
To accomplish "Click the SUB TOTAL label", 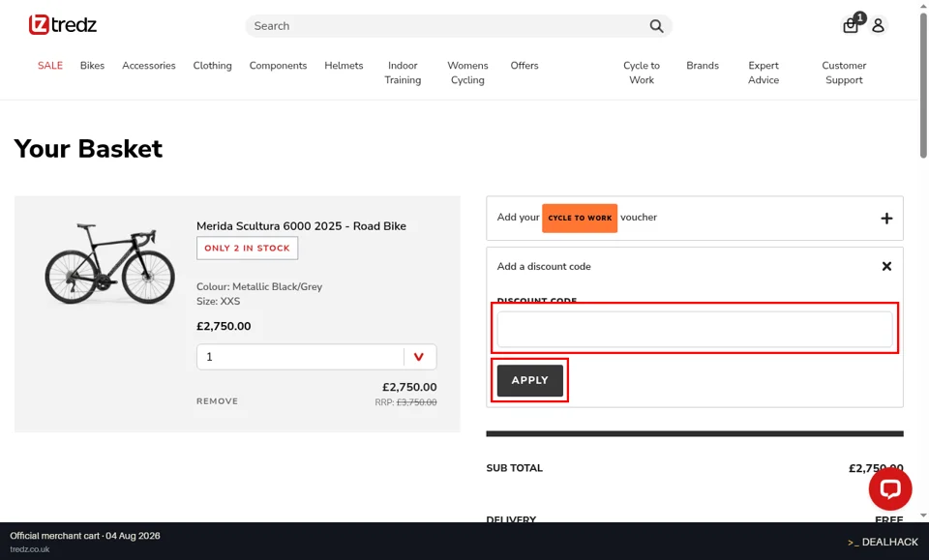I will 514,468.
